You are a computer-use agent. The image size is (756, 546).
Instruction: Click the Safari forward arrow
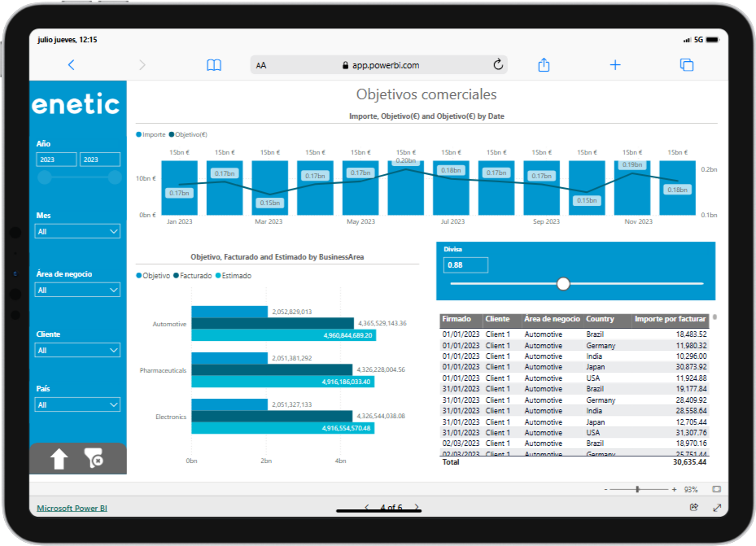142,65
